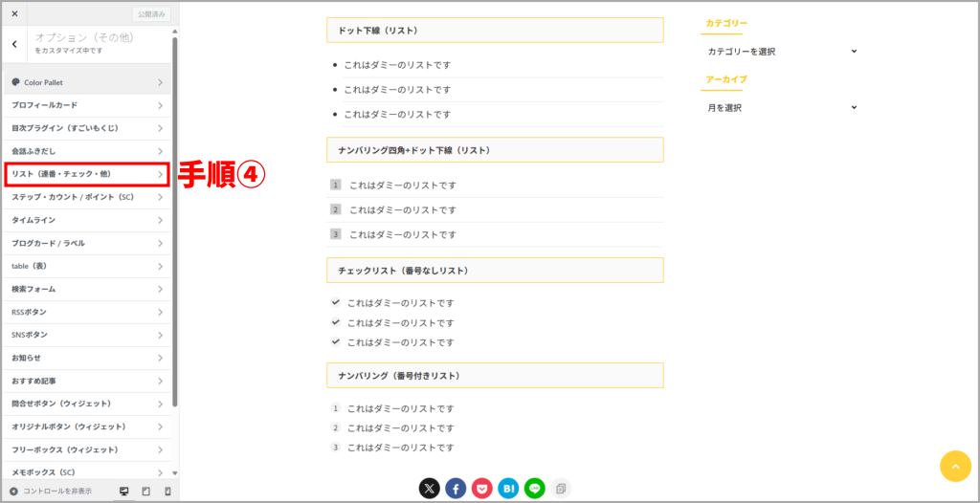Open the タイムライン section

[86, 220]
